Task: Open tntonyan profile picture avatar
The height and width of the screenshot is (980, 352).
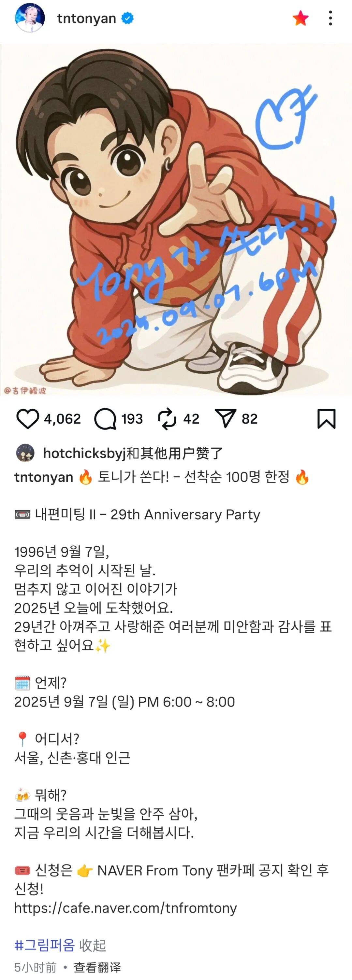Action: point(30,18)
